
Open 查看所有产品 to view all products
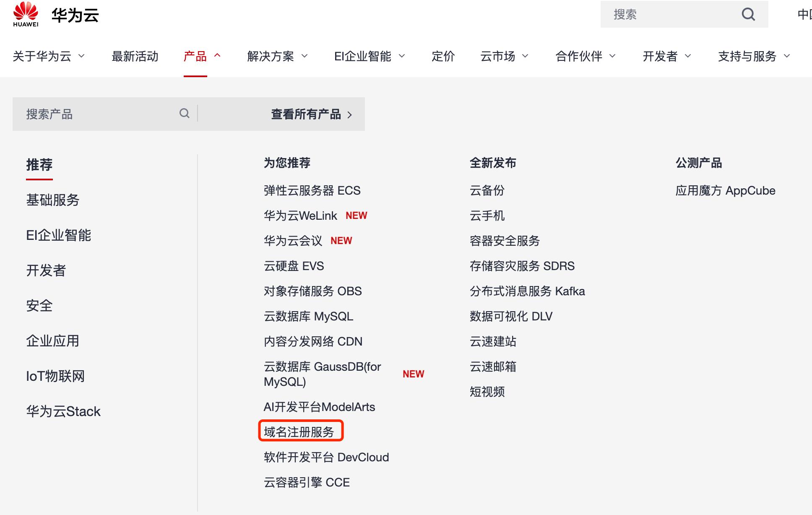306,114
